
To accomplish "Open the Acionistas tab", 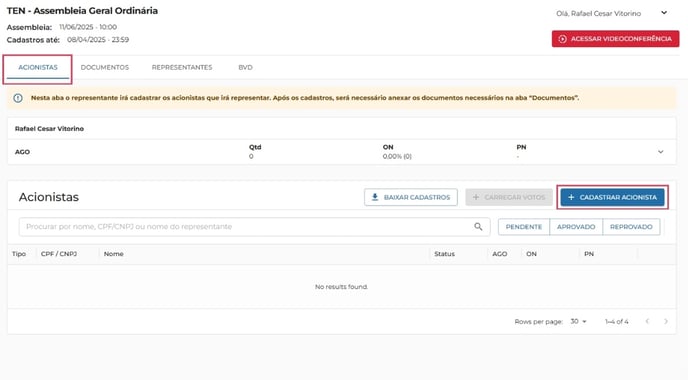I will (38, 68).
